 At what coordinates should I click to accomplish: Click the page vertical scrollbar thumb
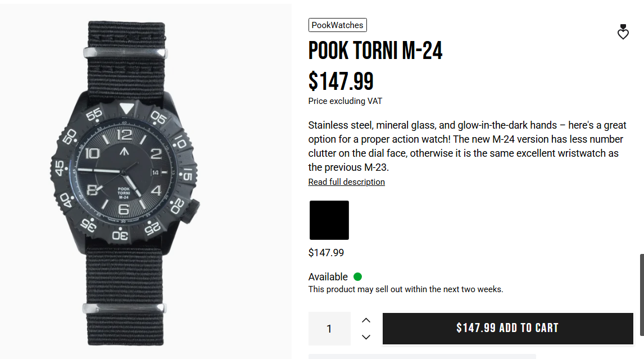coord(641,295)
